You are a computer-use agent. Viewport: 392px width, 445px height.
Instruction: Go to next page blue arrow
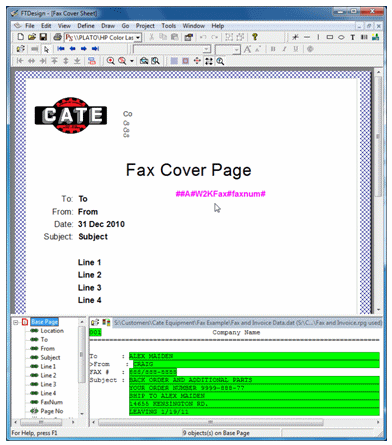pos(84,49)
